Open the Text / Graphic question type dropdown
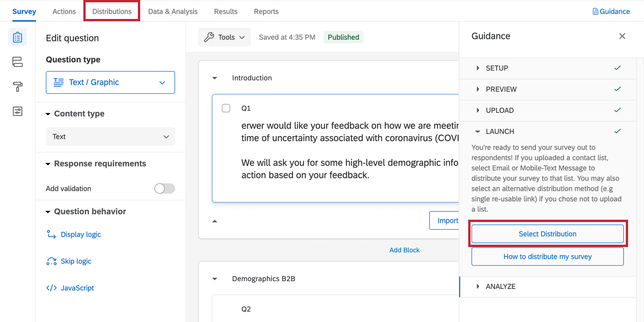 click(x=110, y=82)
